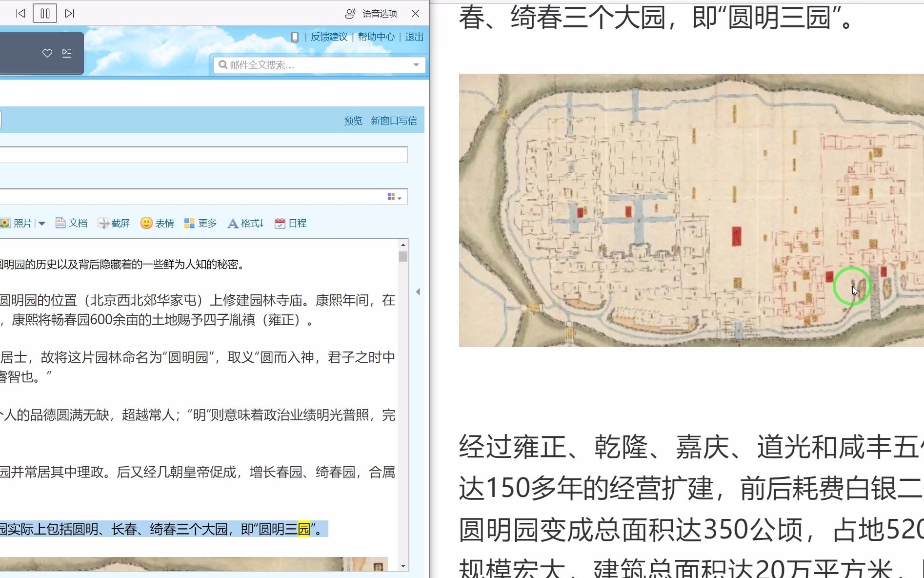Attach a document via 文档
924x578 pixels.
pyautogui.click(x=71, y=223)
